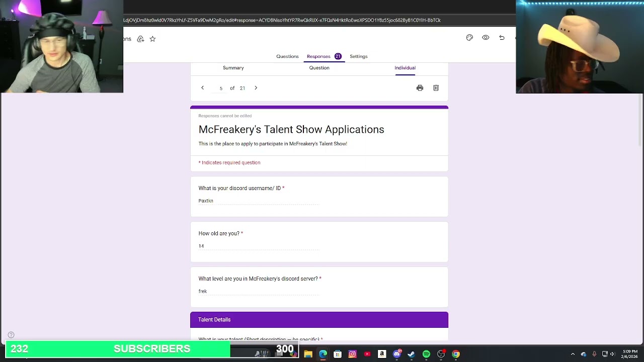Open Discord from the taskbar
The image size is (644, 362).
pyautogui.click(x=396, y=354)
